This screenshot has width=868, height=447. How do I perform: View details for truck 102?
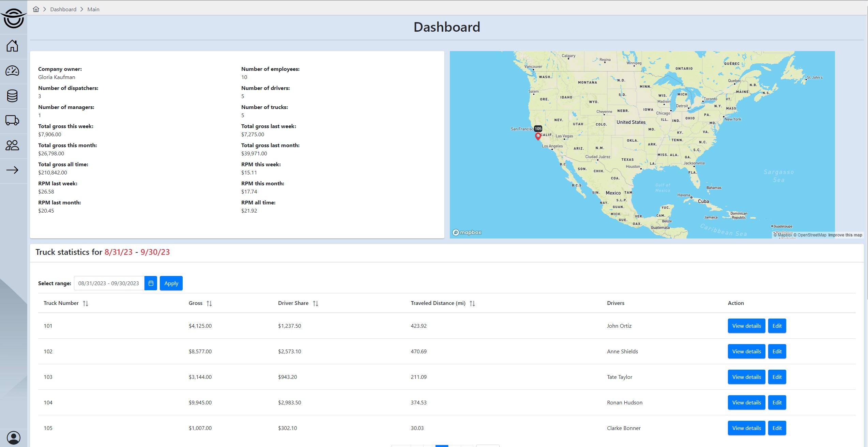point(746,351)
